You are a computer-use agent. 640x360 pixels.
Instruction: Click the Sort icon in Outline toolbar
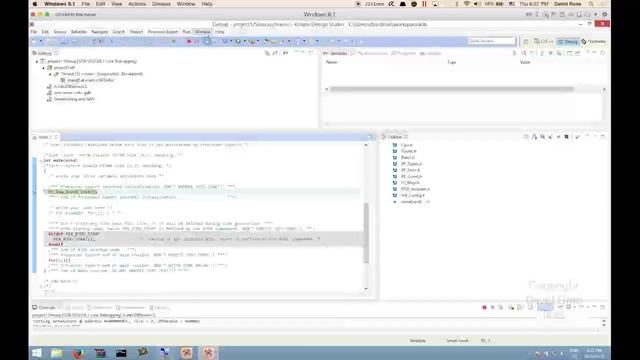(x=534, y=137)
